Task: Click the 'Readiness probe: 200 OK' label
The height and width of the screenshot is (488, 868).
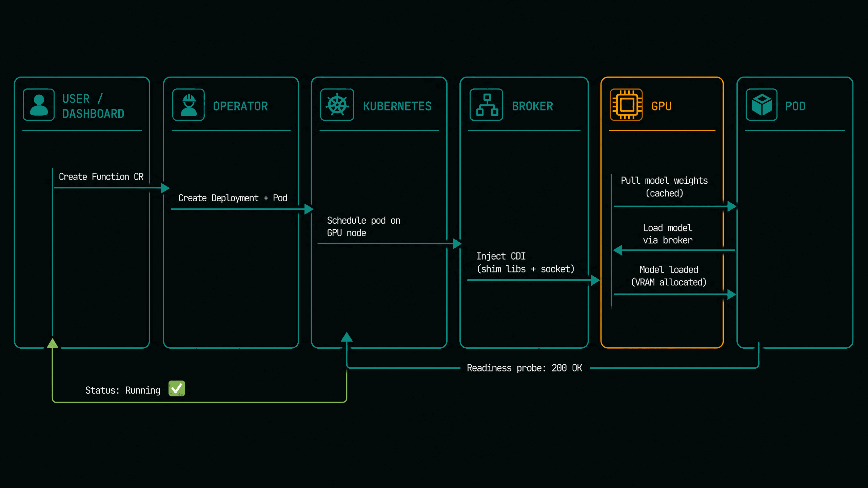Action: tap(525, 368)
